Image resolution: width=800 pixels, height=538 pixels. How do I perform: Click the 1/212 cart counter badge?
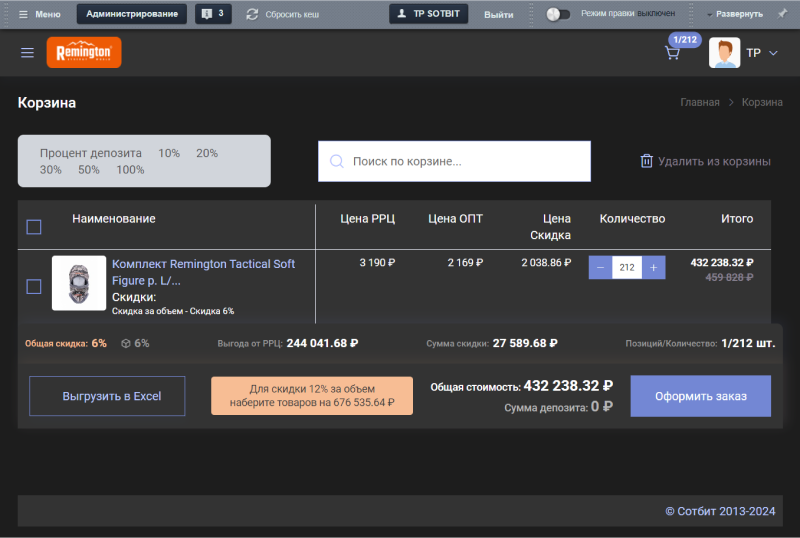click(685, 40)
